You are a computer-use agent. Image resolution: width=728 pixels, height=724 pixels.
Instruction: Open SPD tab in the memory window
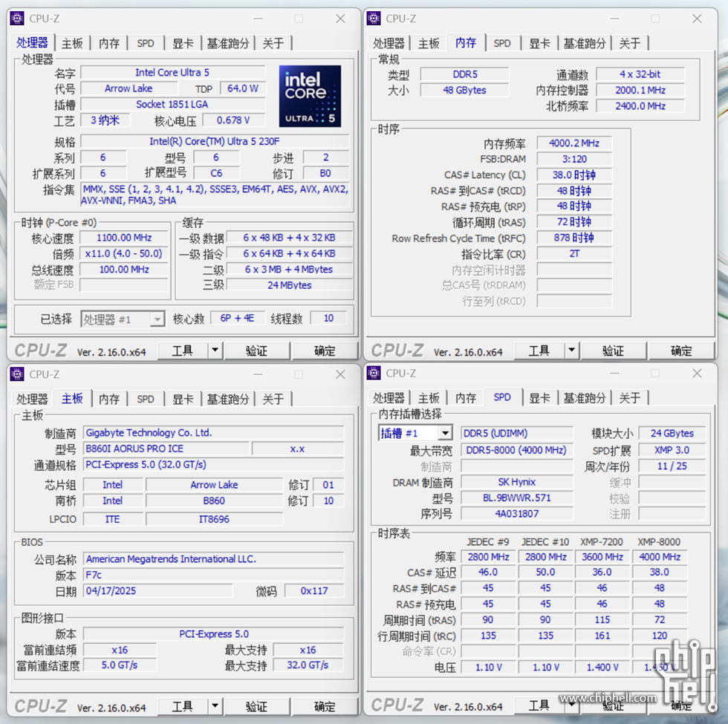coord(502,44)
